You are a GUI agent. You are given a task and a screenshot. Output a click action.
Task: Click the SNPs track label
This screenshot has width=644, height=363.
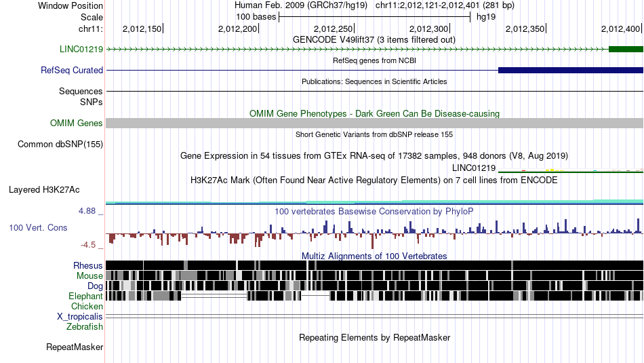(x=92, y=102)
